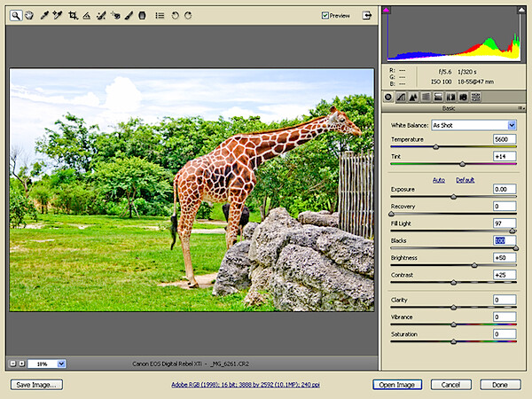Pick the White Balance eyedropper tool

pyautogui.click(x=44, y=15)
